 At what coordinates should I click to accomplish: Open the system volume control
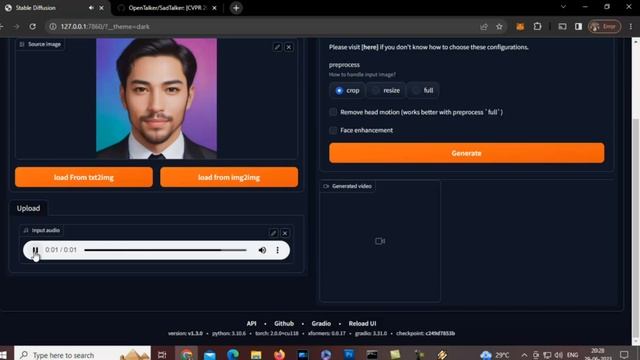click(x=558, y=355)
